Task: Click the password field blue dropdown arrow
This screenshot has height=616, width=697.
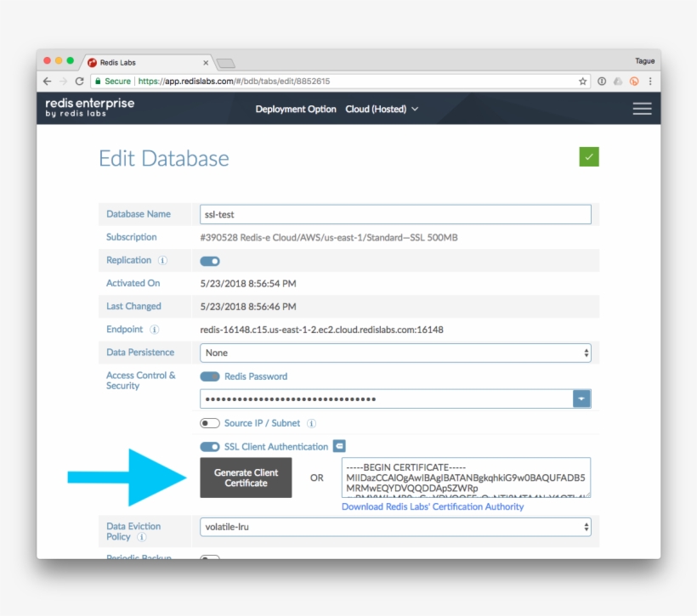Action: (x=581, y=398)
